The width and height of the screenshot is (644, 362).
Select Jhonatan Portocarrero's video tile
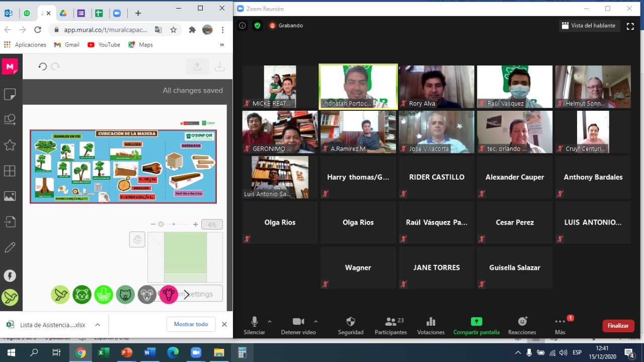(x=358, y=87)
